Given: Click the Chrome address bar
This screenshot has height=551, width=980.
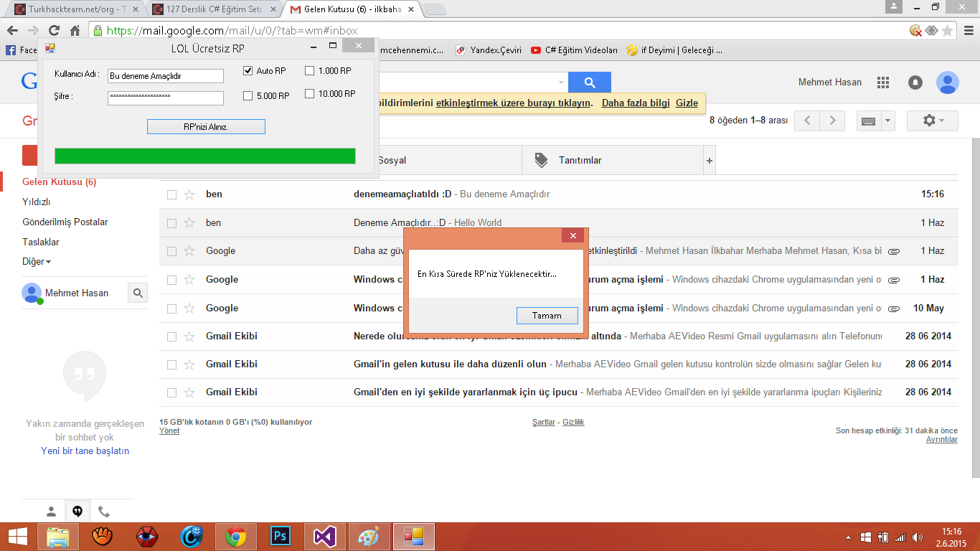Looking at the screenshot, I should coord(502,31).
